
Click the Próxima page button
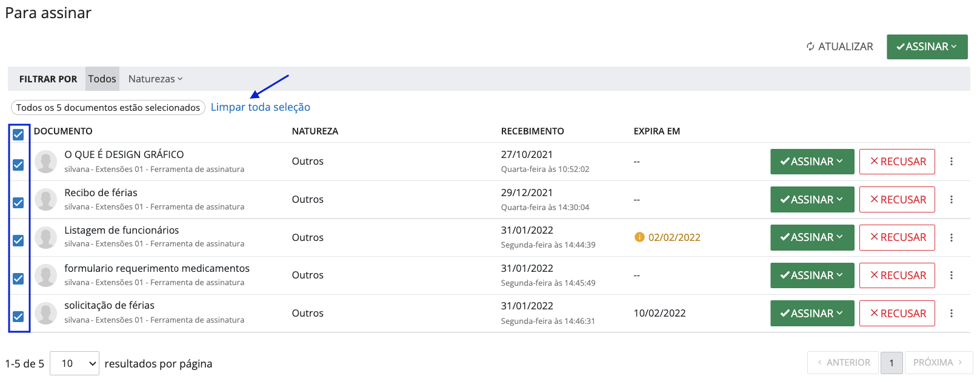(938, 363)
